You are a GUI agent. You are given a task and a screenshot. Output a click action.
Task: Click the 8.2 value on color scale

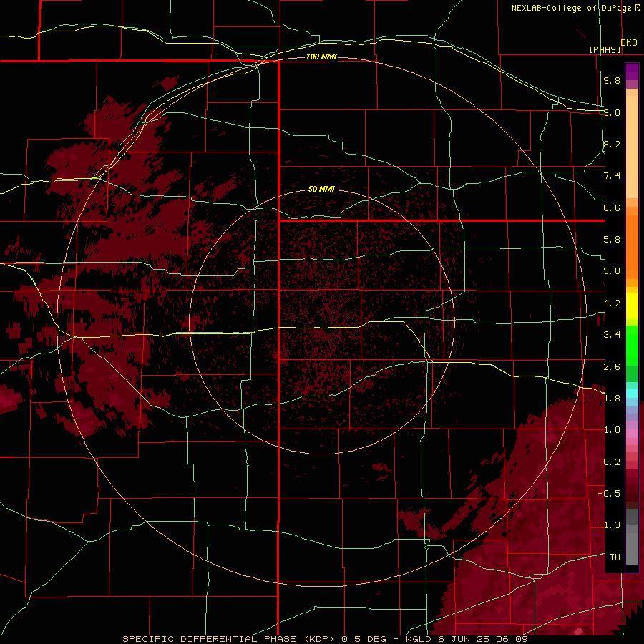pos(612,144)
